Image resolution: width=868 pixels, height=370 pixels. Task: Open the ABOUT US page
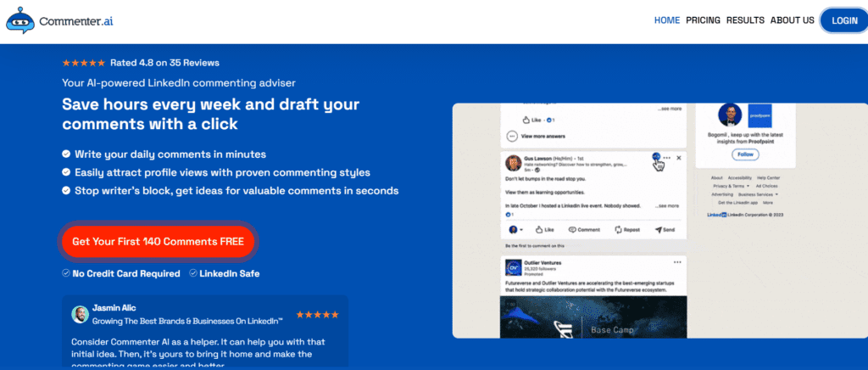click(x=793, y=20)
